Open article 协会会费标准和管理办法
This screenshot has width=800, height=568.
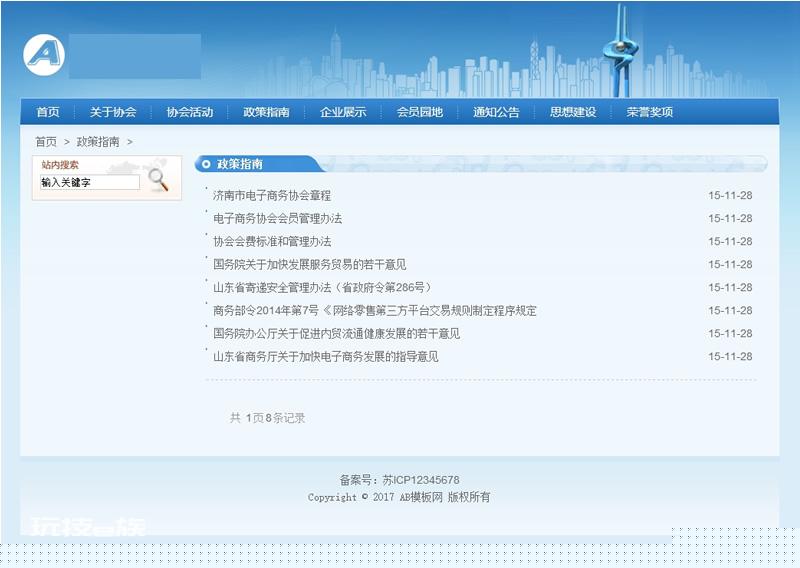(x=272, y=241)
